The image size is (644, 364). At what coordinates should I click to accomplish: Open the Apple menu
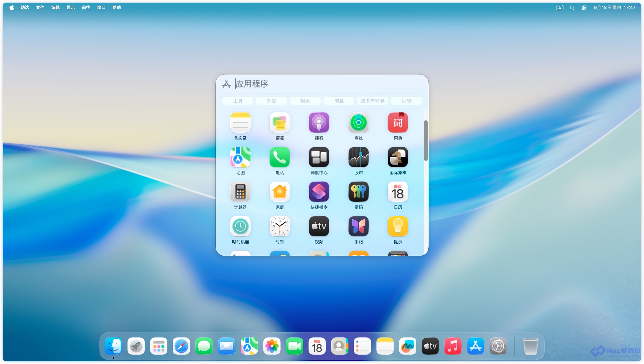(12, 7)
